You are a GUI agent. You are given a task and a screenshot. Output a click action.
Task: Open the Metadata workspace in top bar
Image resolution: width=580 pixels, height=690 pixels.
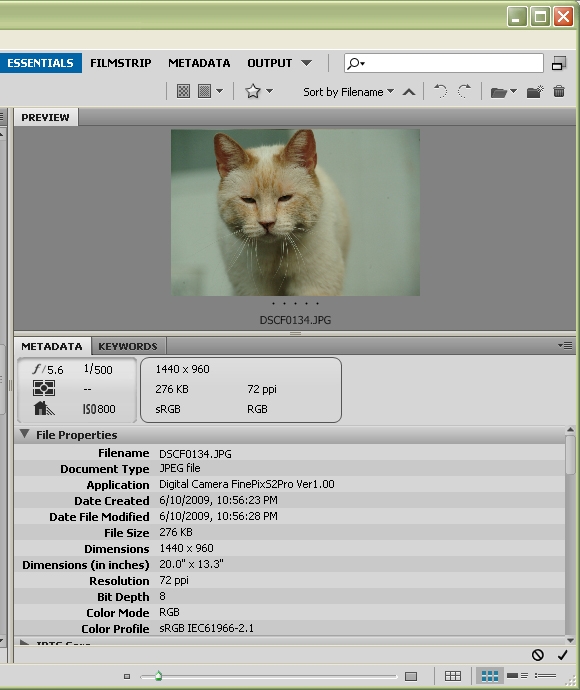point(199,63)
